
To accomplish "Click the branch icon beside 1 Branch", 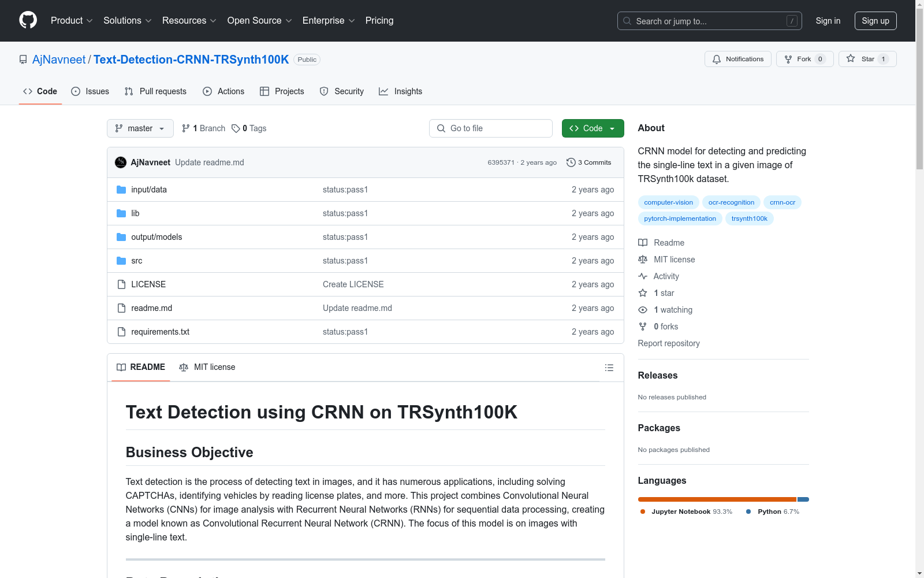I will click(x=186, y=128).
